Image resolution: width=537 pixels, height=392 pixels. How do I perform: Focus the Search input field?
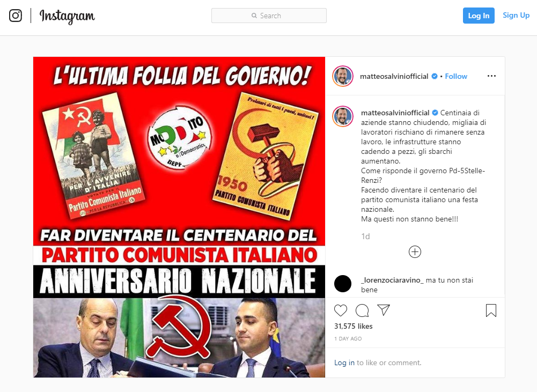tap(269, 16)
